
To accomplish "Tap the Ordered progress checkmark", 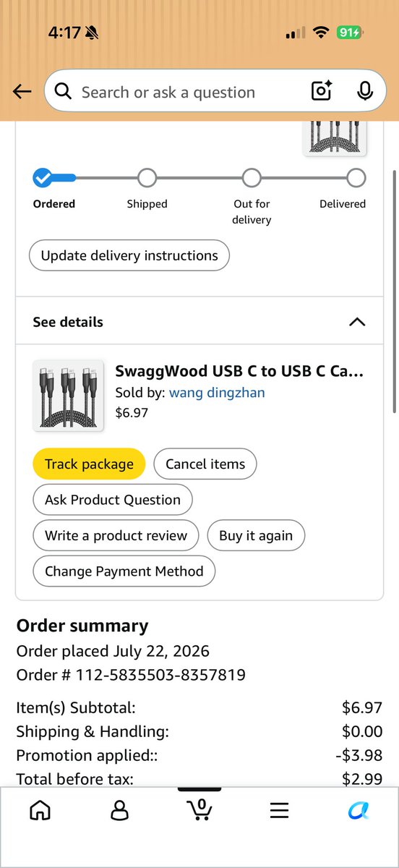I will 43,177.
